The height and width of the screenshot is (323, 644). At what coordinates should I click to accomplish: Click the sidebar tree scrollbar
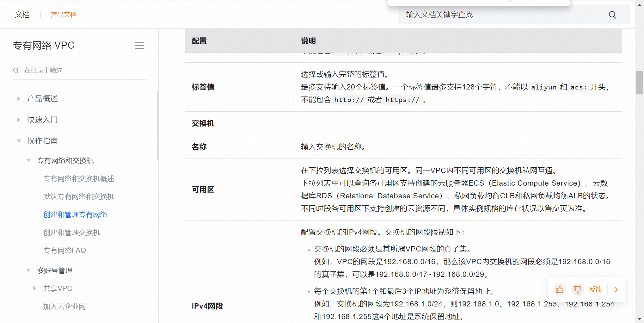(x=158, y=125)
